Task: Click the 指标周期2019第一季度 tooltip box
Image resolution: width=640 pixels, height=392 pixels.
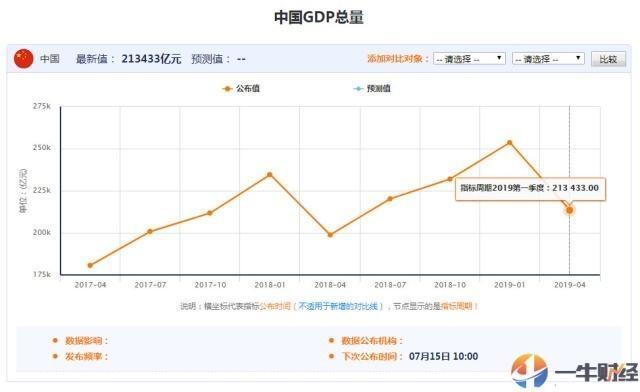Action: 530,188
